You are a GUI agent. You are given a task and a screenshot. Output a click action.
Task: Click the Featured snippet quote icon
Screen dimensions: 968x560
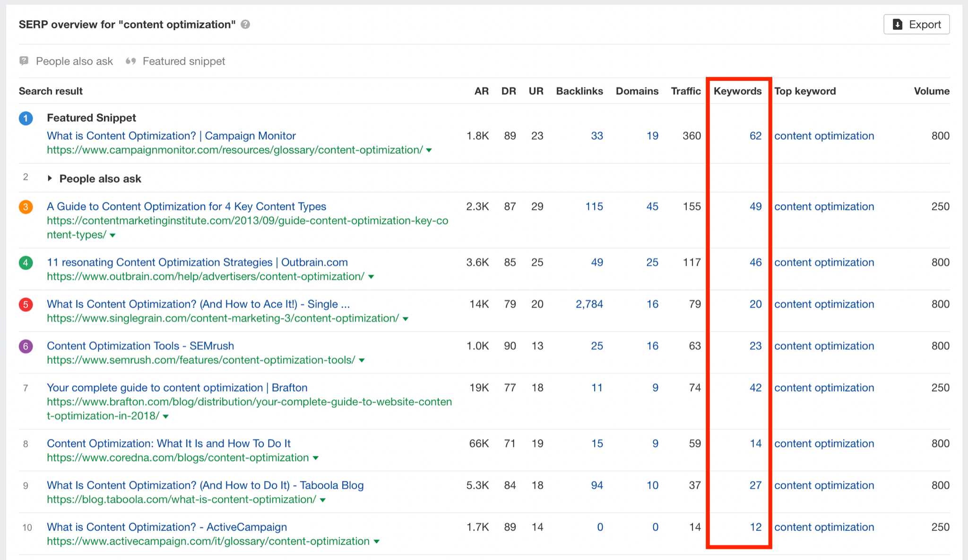pos(131,61)
